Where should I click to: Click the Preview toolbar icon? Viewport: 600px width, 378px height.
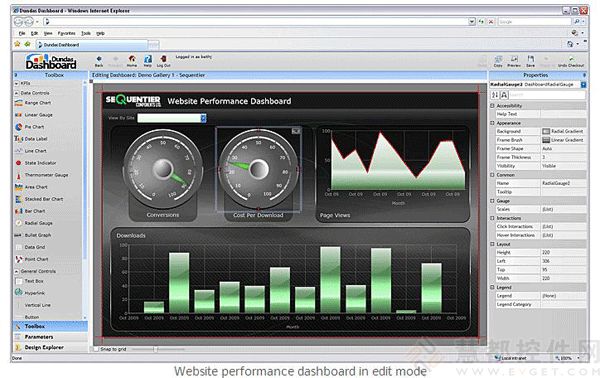click(x=514, y=61)
